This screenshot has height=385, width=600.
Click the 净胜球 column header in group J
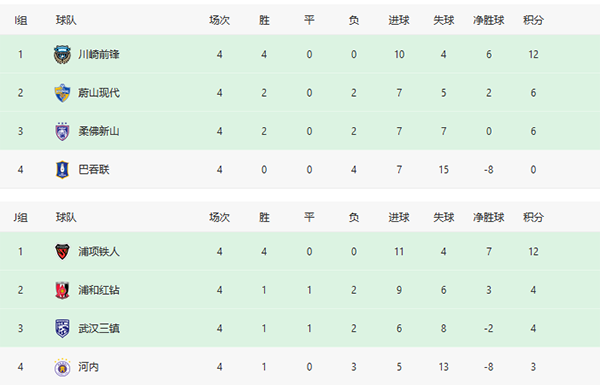click(x=489, y=217)
